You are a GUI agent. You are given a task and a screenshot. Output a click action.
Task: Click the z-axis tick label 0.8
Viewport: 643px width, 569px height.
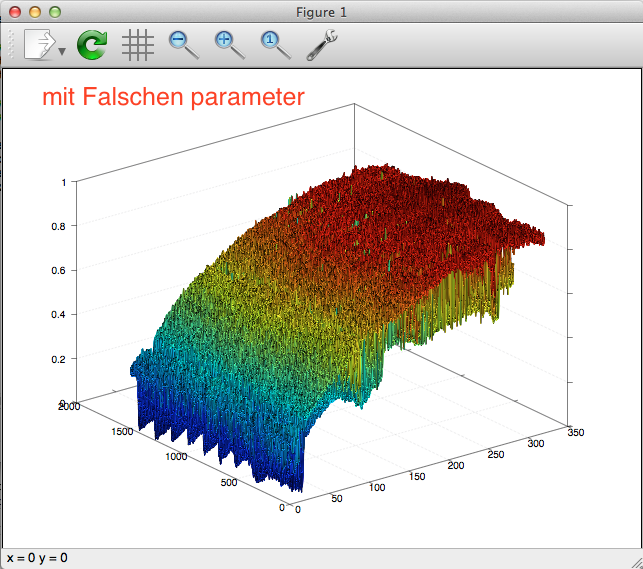tap(59, 227)
